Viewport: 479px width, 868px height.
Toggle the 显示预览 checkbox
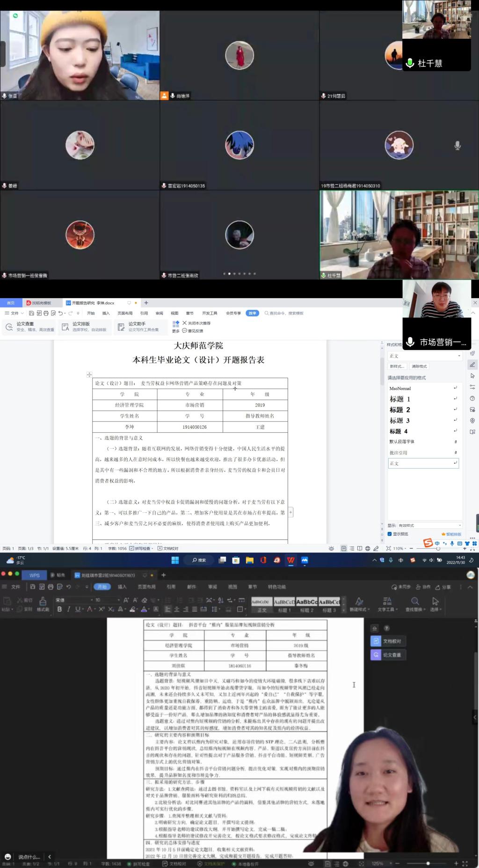click(x=390, y=534)
